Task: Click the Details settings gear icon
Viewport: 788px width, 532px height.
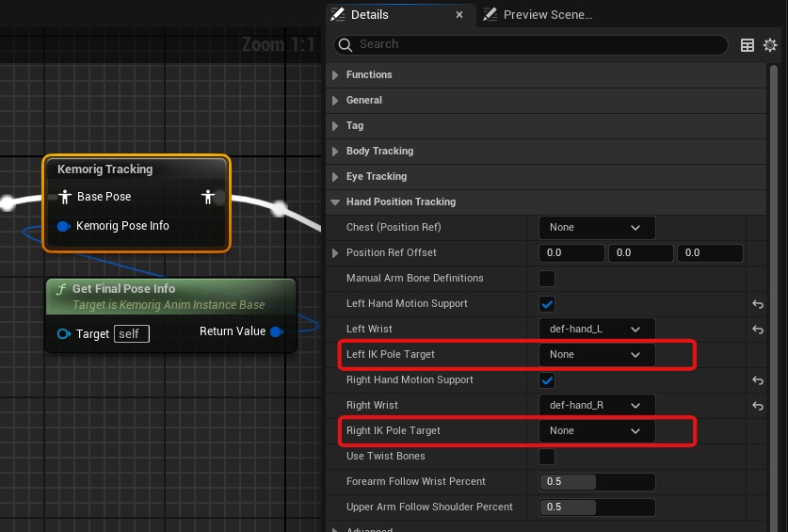Action: tap(770, 45)
